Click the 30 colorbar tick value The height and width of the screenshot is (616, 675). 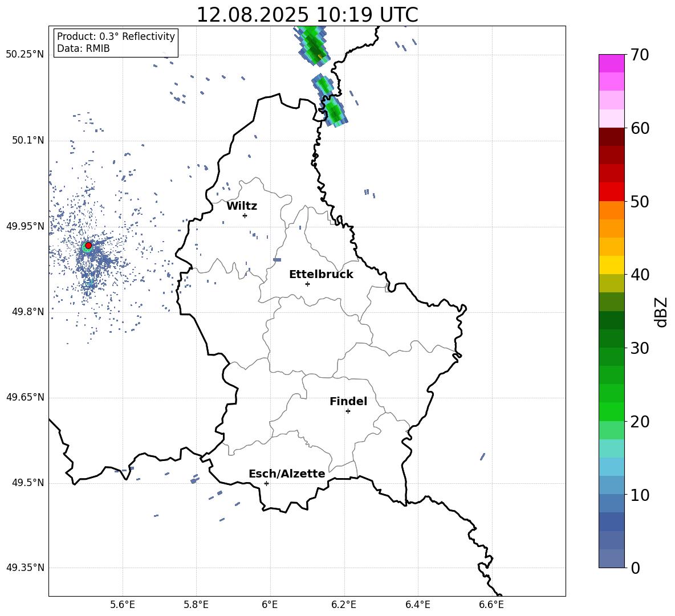coord(640,348)
